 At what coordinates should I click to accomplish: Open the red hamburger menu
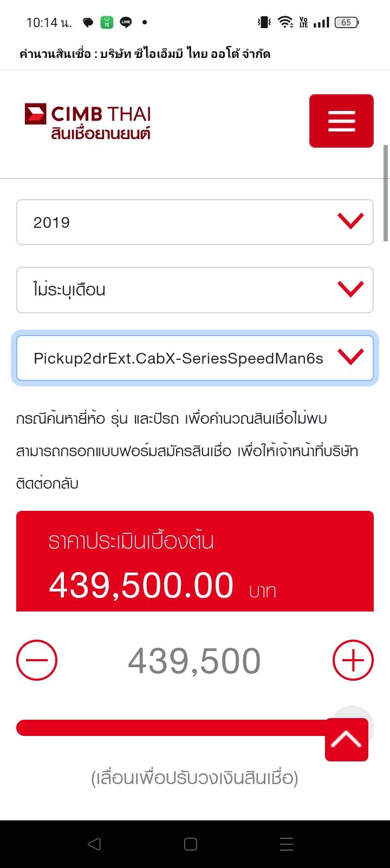click(x=341, y=121)
